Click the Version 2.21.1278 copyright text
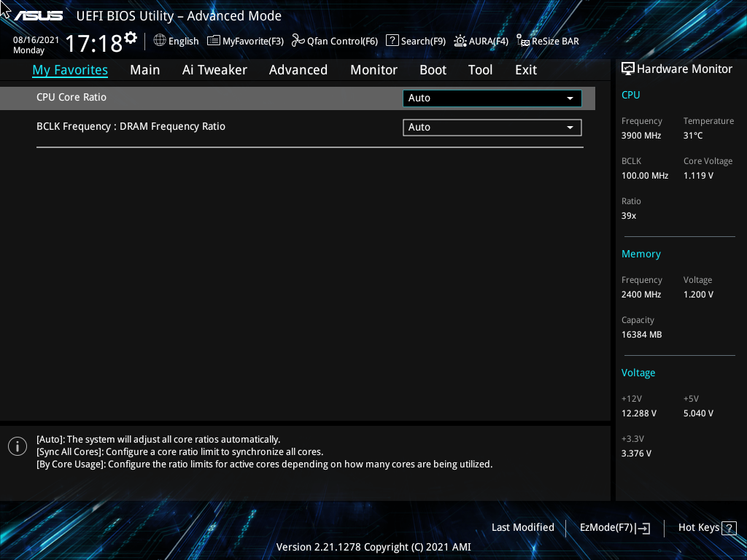This screenshot has height=560, width=747. [373, 547]
